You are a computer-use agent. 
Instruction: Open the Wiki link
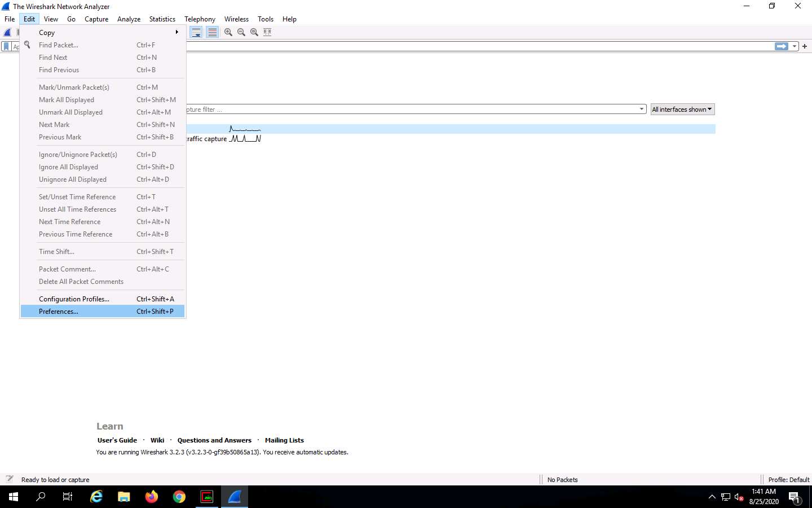click(157, 440)
